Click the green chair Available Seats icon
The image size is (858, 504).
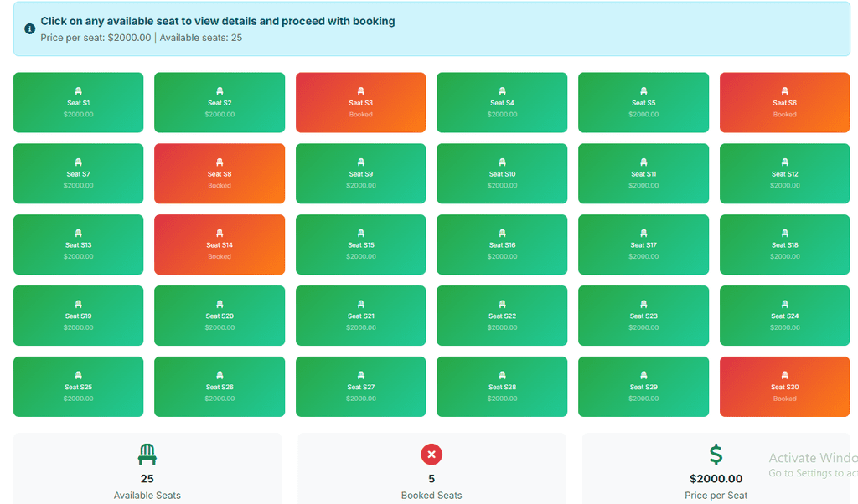point(147,455)
